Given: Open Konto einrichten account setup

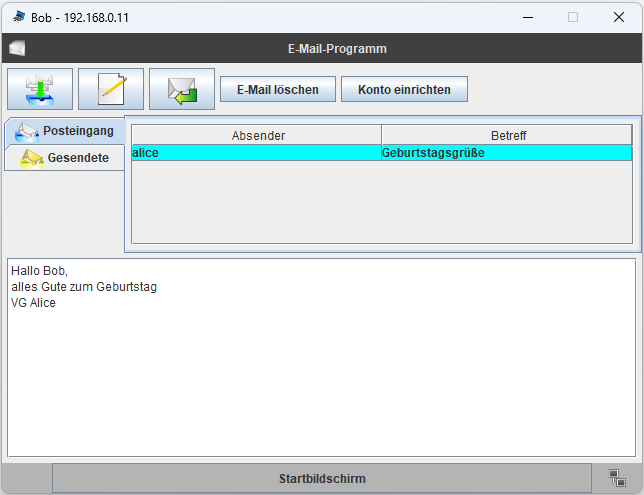Looking at the screenshot, I should click(404, 89).
